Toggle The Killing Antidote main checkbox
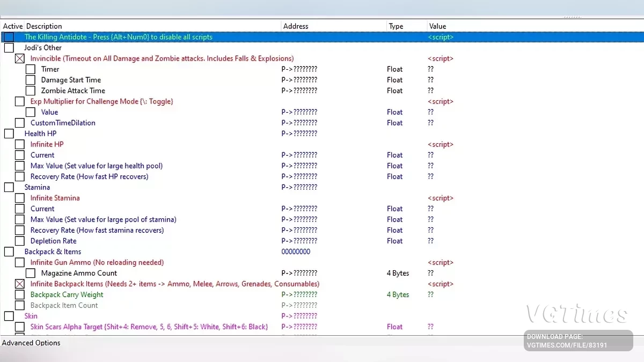 9,37
